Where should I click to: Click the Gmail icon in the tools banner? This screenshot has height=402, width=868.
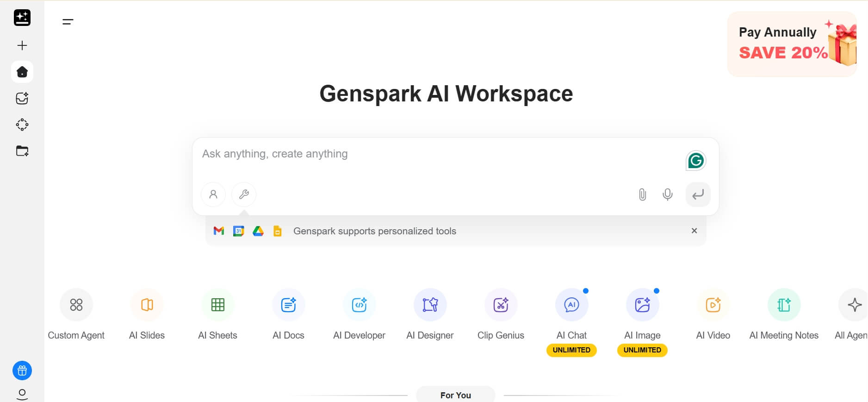[x=219, y=231]
